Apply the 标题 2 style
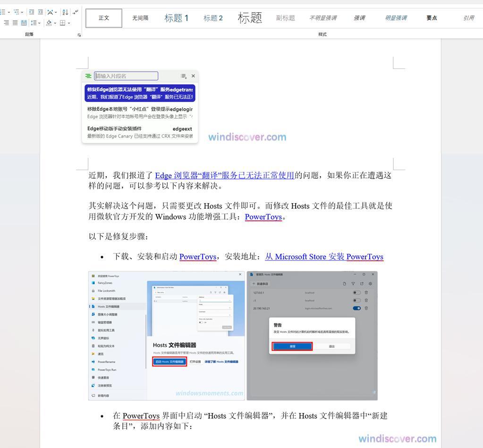 (x=213, y=18)
